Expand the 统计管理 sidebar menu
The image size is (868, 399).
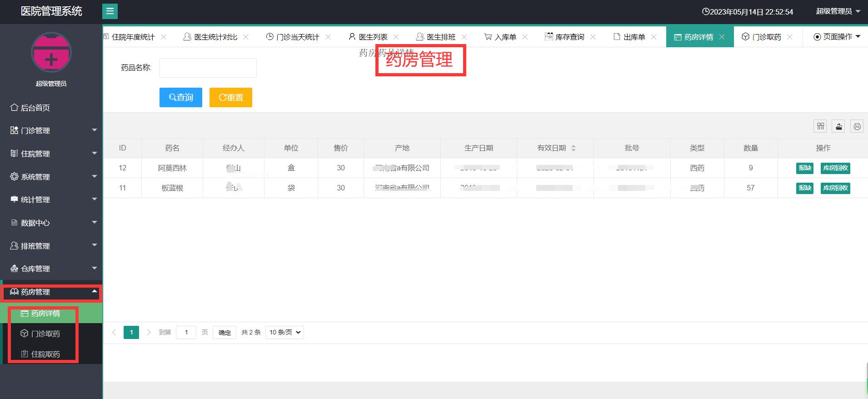pos(51,199)
